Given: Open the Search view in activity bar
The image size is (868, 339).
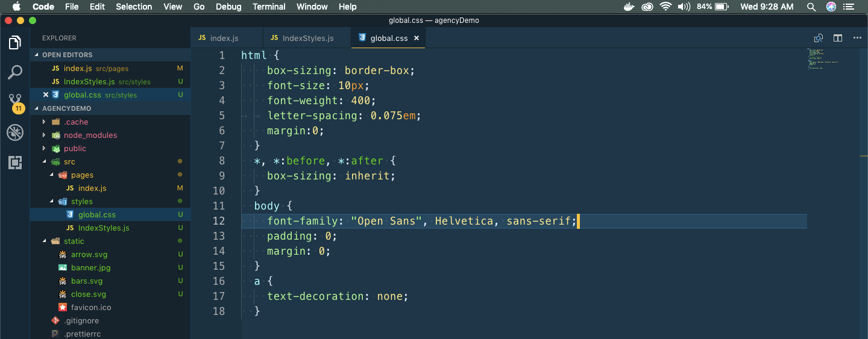Looking at the screenshot, I should pos(15,72).
